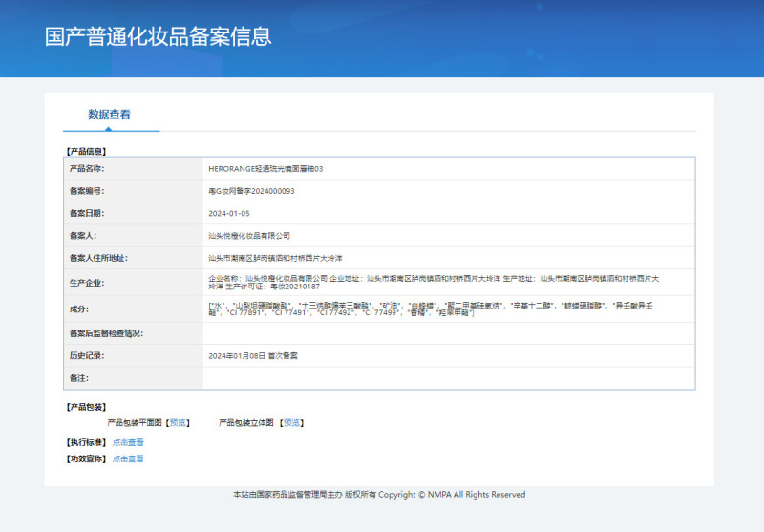Click the 备案编号 label cell
Image resolution: width=764 pixels, height=532 pixels.
coord(134,191)
